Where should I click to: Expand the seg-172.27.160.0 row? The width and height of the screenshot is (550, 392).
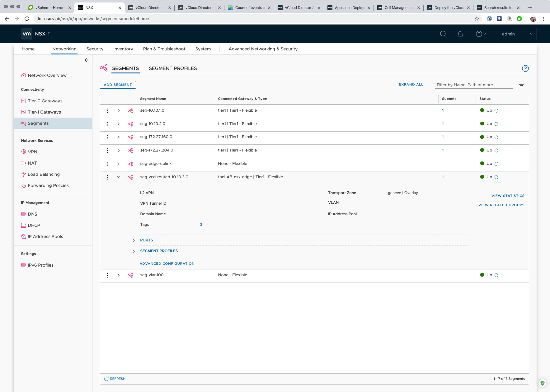(x=119, y=137)
